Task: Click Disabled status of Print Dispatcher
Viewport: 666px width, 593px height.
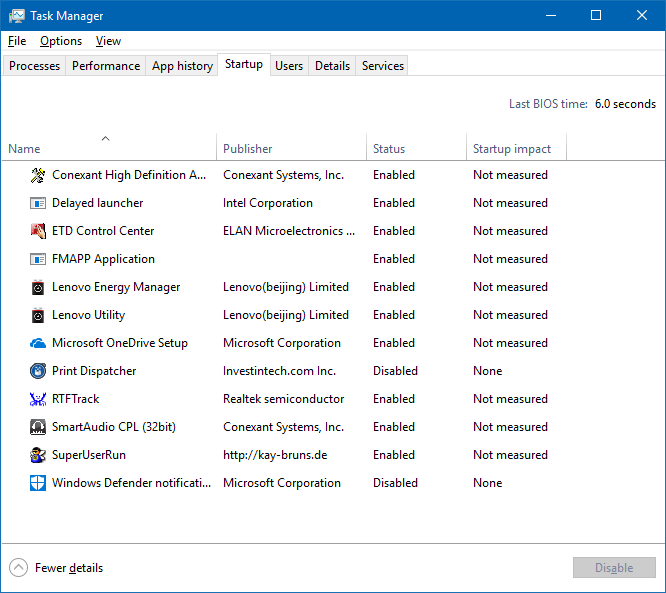Action: pyautogui.click(x=395, y=371)
